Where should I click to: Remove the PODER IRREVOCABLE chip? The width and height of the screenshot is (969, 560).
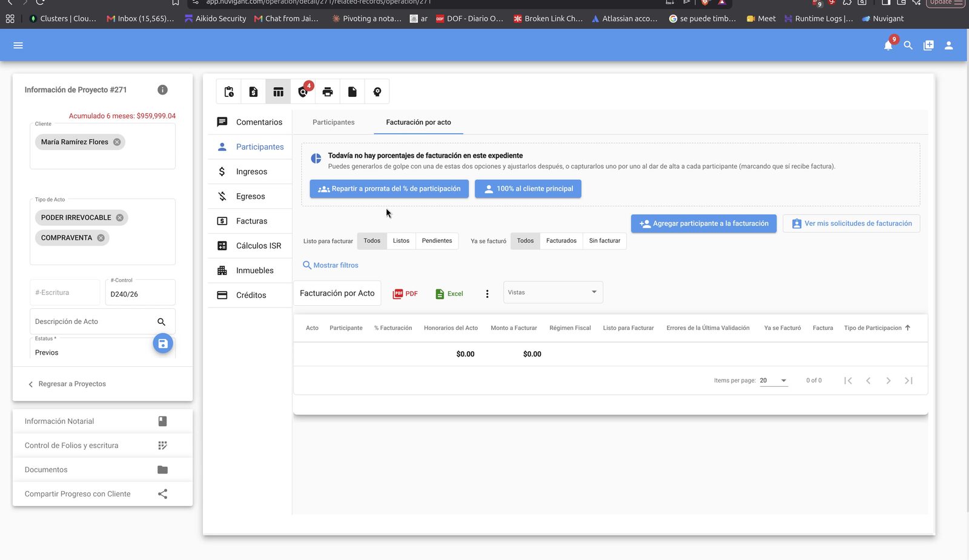tap(120, 218)
